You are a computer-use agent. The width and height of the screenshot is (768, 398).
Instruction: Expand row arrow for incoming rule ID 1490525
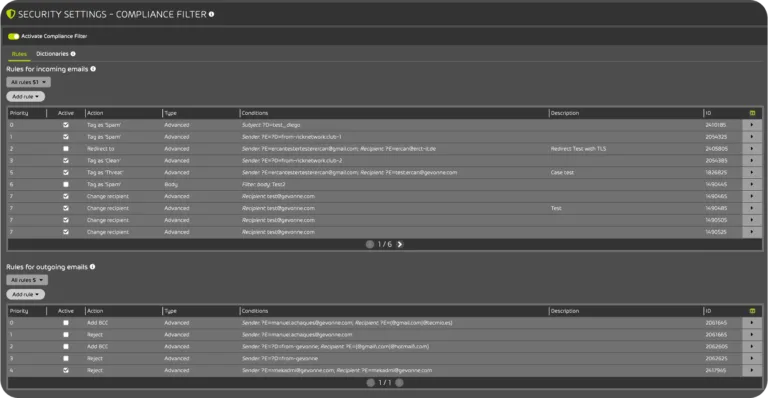click(x=752, y=232)
